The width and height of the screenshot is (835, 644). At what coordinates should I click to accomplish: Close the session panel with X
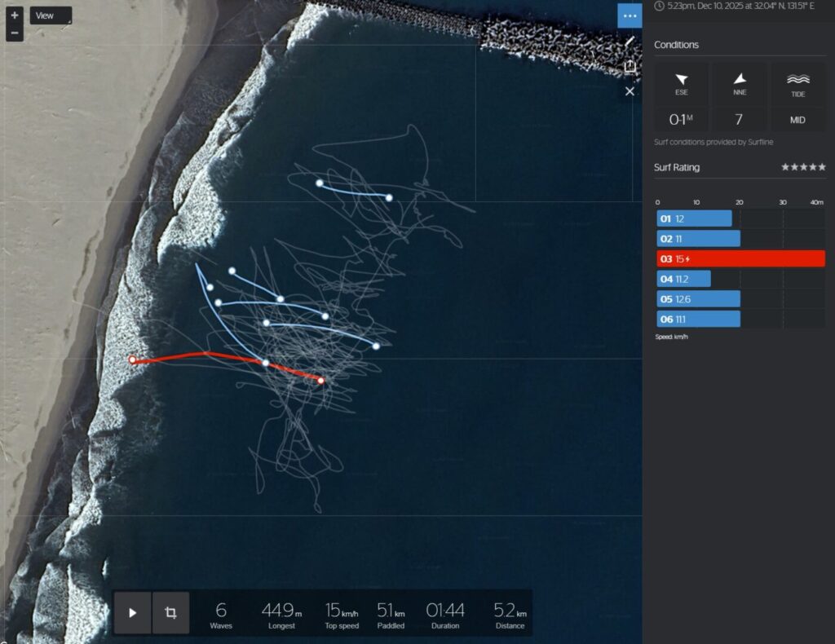[630, 91]
